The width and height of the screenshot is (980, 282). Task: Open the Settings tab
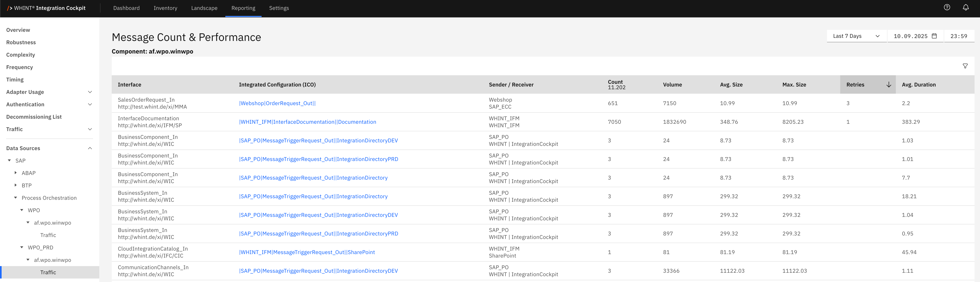coord(279,8)
